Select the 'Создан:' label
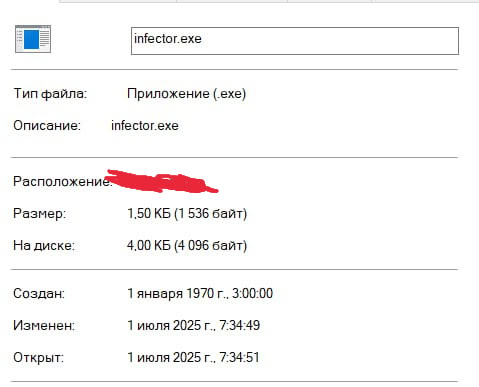 pos(39,294)
